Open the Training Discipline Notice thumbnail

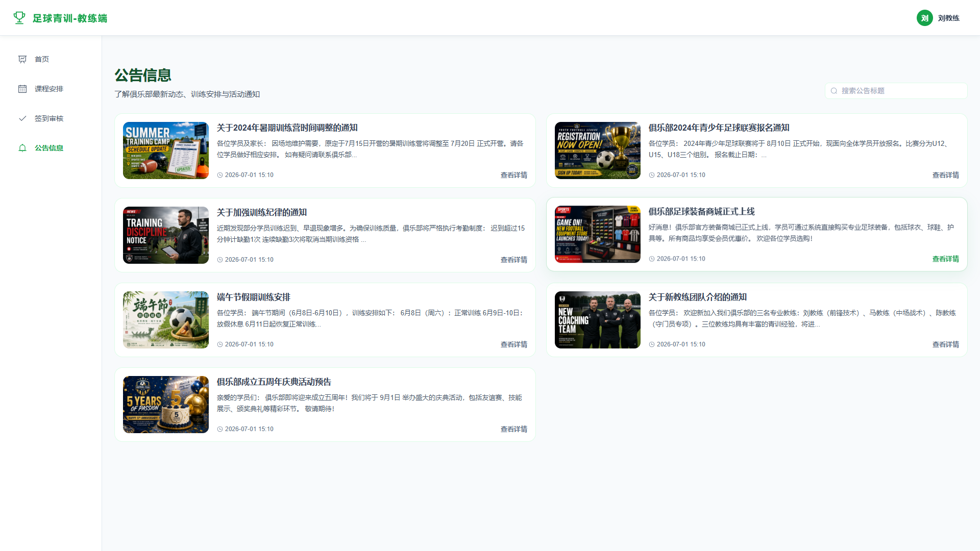pyautogui.click(x=166, y=235)
